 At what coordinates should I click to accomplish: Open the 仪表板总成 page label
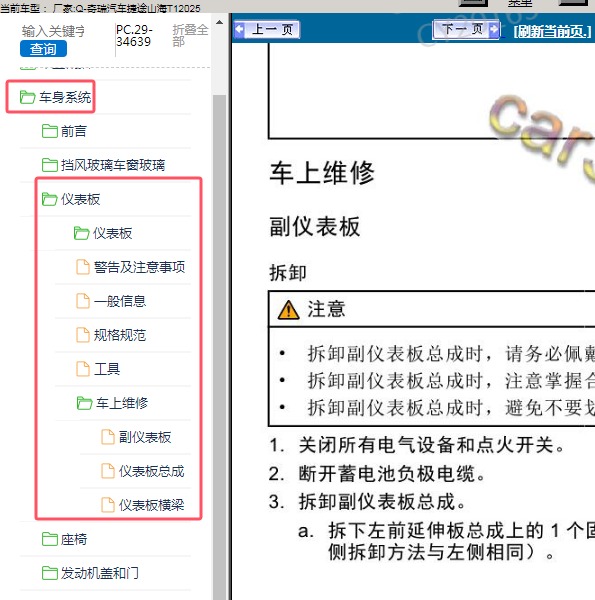pos(152,471)
